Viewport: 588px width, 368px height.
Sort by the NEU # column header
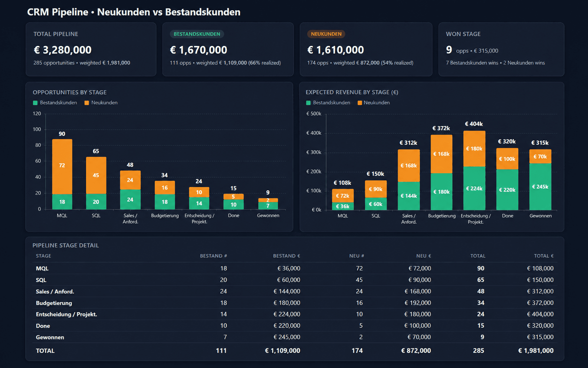357,256
